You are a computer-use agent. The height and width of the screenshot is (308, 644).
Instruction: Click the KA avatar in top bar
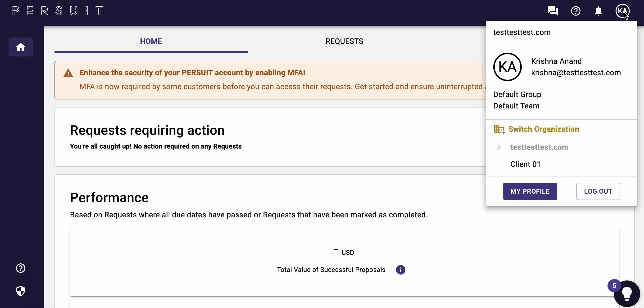pyautogui.click(x=622, y=11)
